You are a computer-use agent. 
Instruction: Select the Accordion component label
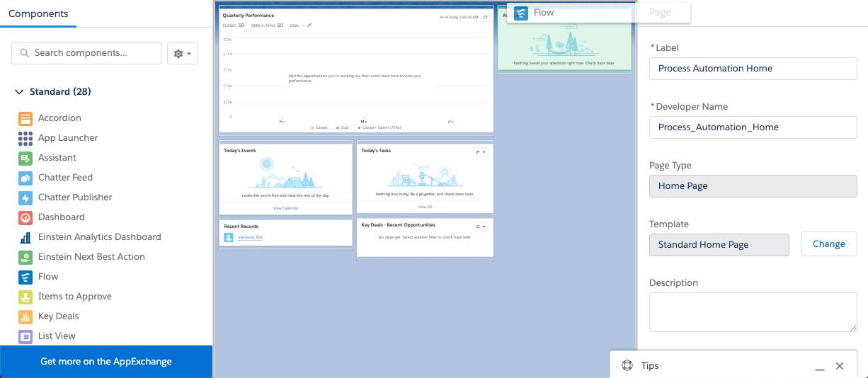click(59, 118)
